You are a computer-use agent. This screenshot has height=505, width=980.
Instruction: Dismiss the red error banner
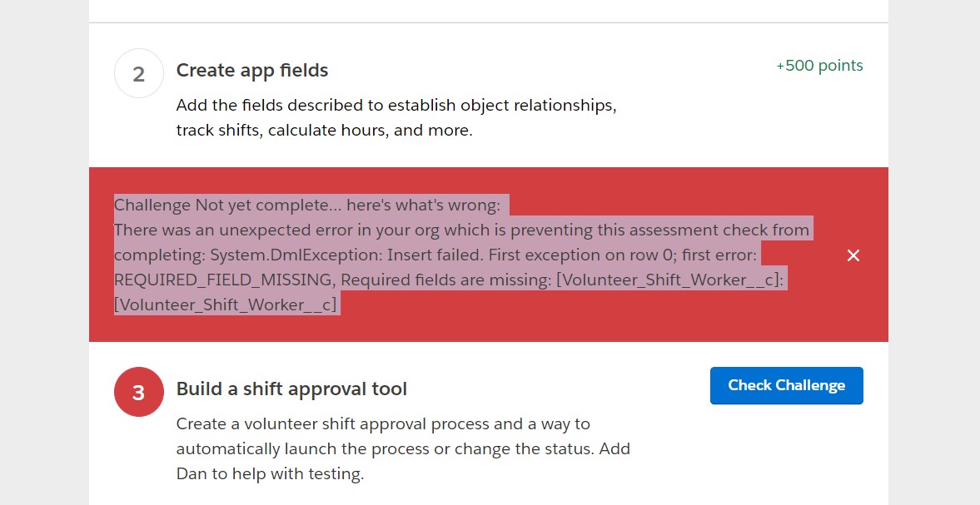point(853,255)
